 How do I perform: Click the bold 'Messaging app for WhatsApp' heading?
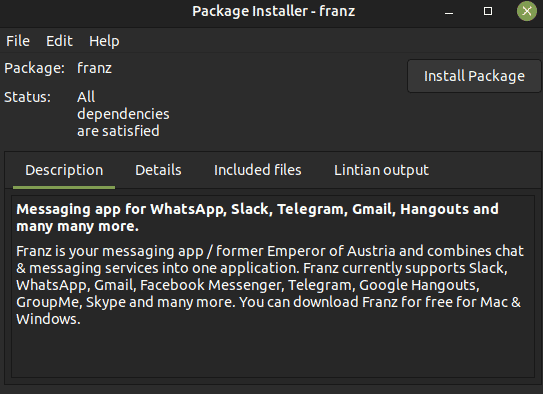258,218
